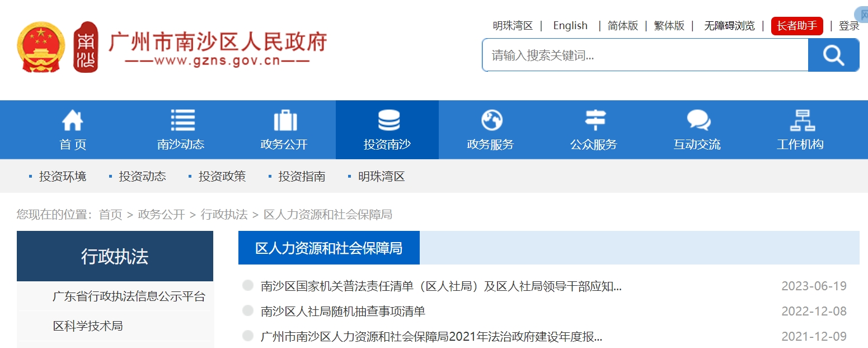Click the 政务公开 briefcase icon
The image size is (868, 348).
284,119
